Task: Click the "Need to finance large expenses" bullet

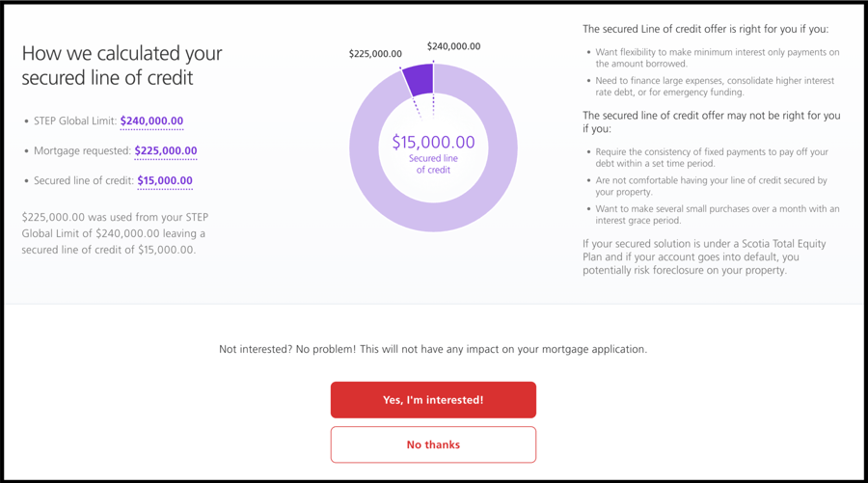Action: (714, 87)
